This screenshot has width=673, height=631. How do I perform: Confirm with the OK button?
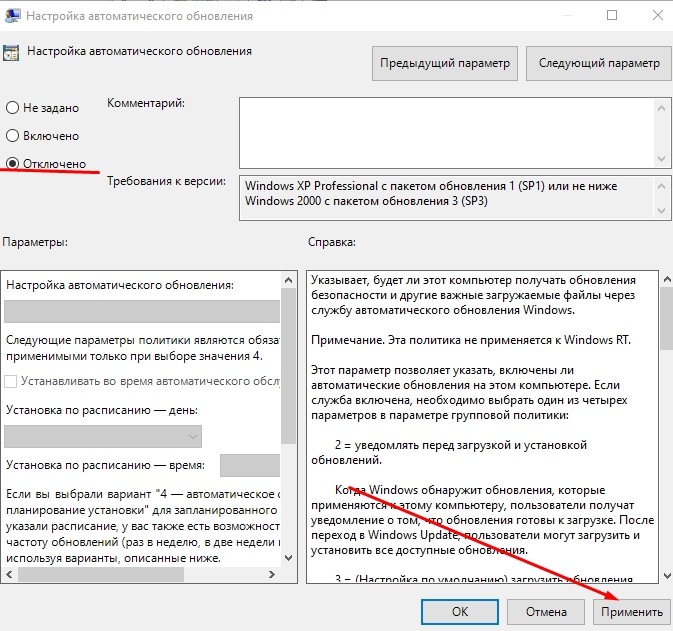pyautogui.click(x=460, y=612)
